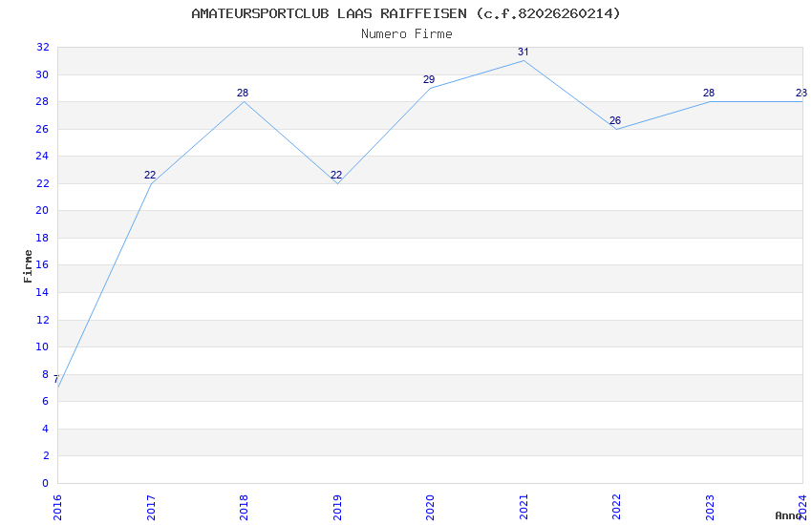Click the y-axis value 30
The image size is (812, 525).
(x=42, y=75)
